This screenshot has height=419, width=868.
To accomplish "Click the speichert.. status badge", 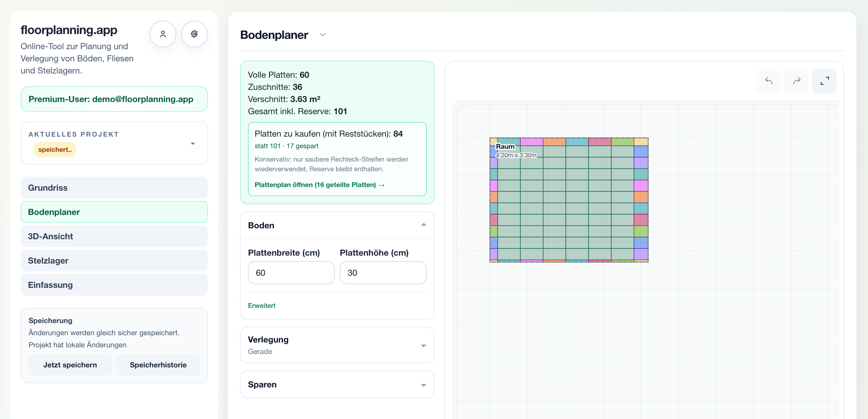I will coord(55,149).
